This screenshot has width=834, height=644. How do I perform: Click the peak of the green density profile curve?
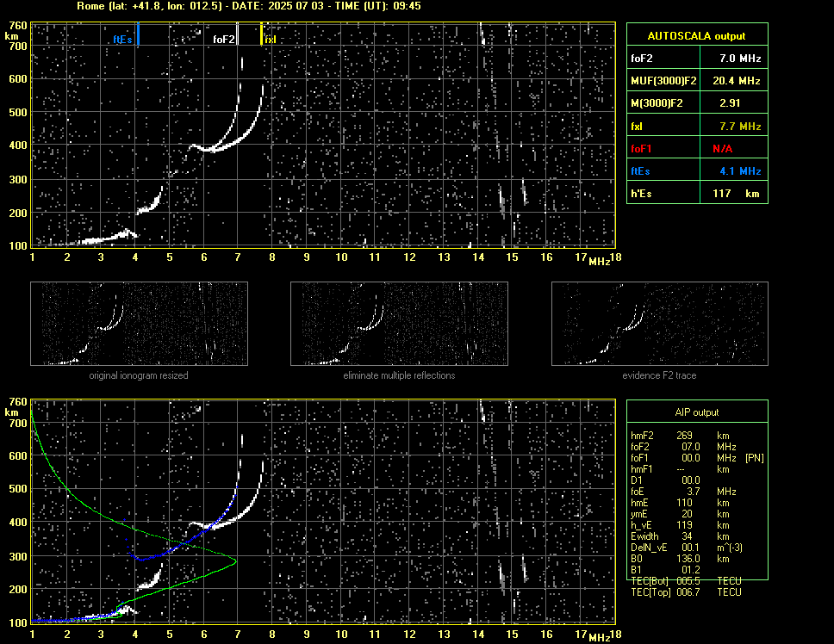tap(234, 560)
